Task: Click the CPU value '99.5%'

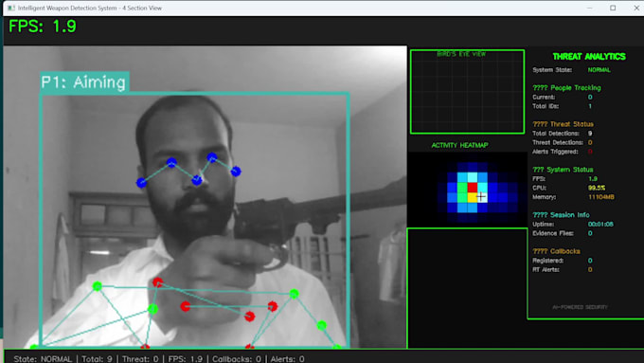Action: [x=597, y=188]
